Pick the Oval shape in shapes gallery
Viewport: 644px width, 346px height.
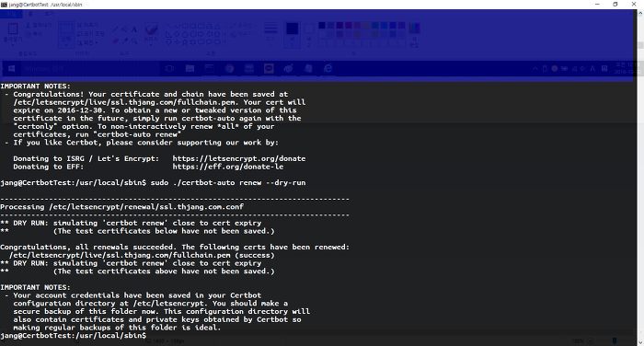185,27
